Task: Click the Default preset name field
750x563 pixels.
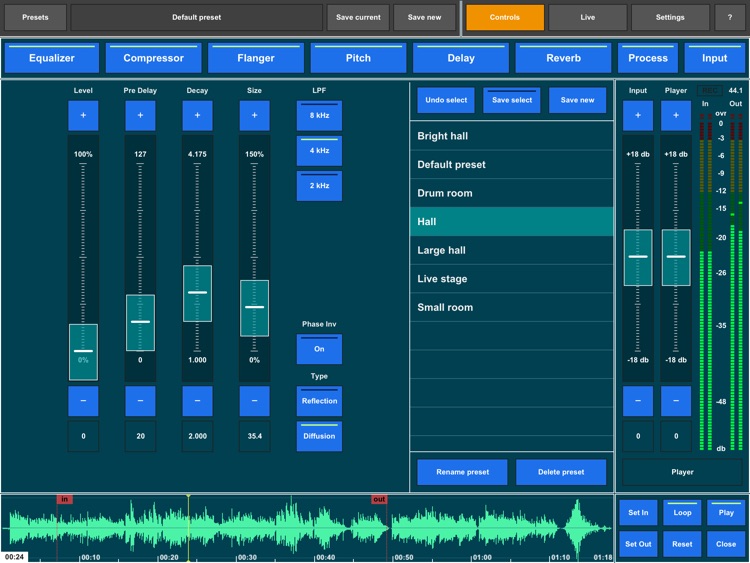Action: [x=197, y=17]
